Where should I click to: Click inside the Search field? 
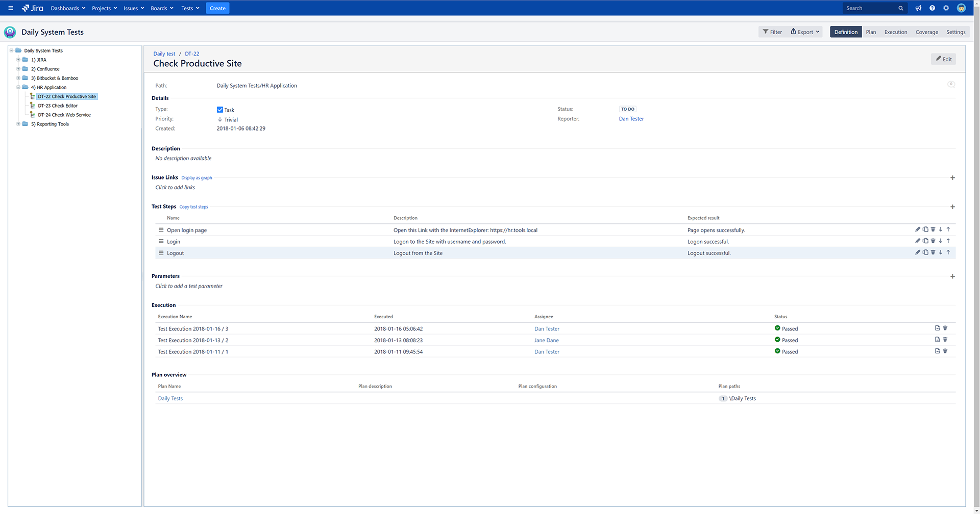(x=868, y=8)
